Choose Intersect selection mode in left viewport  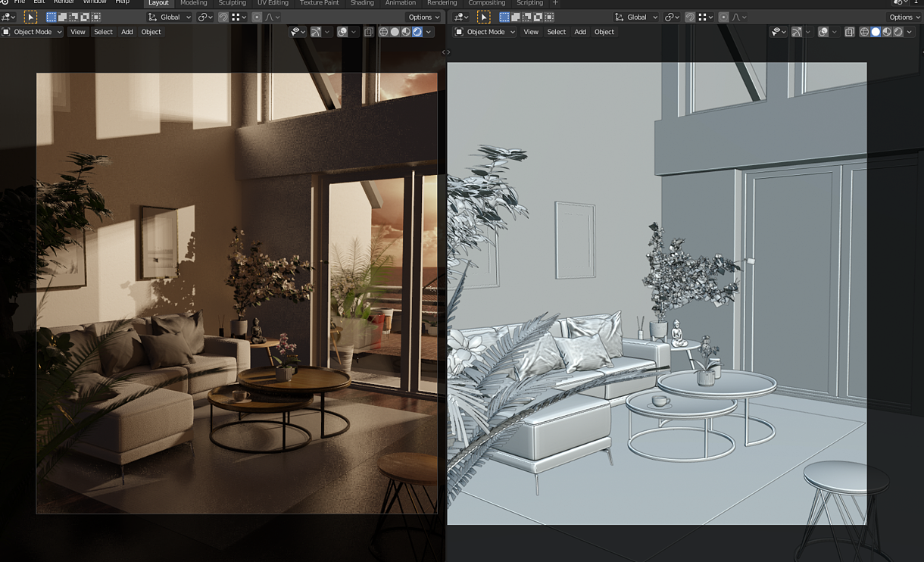point(96,17)
